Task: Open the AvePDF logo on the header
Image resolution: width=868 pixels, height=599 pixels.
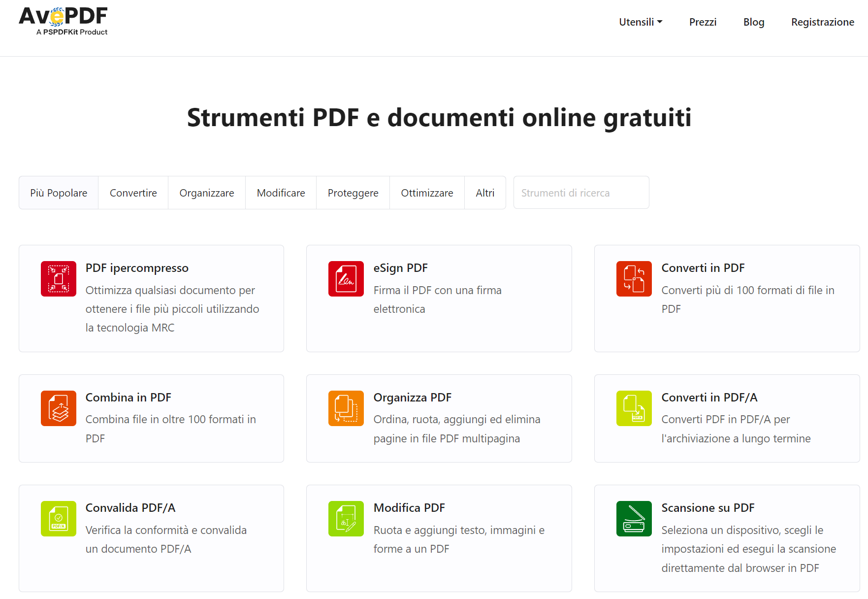Action: click(x=63, y=21)
